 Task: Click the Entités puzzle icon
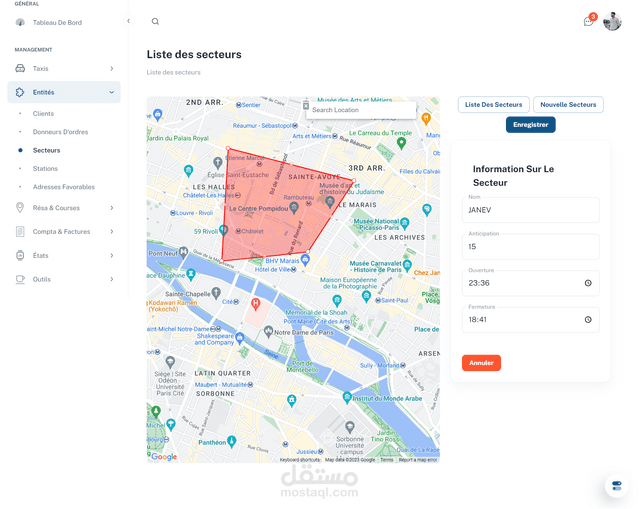click(x=20, y=92)
